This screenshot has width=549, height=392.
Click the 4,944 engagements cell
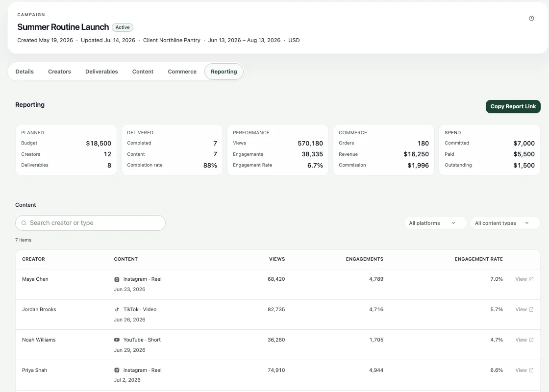376,370
